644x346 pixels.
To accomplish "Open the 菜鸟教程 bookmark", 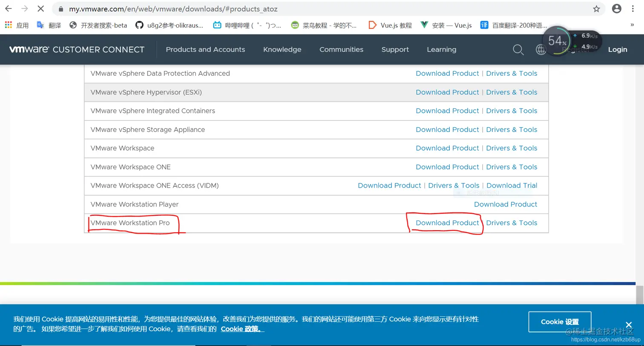I will tap(324, 25).
